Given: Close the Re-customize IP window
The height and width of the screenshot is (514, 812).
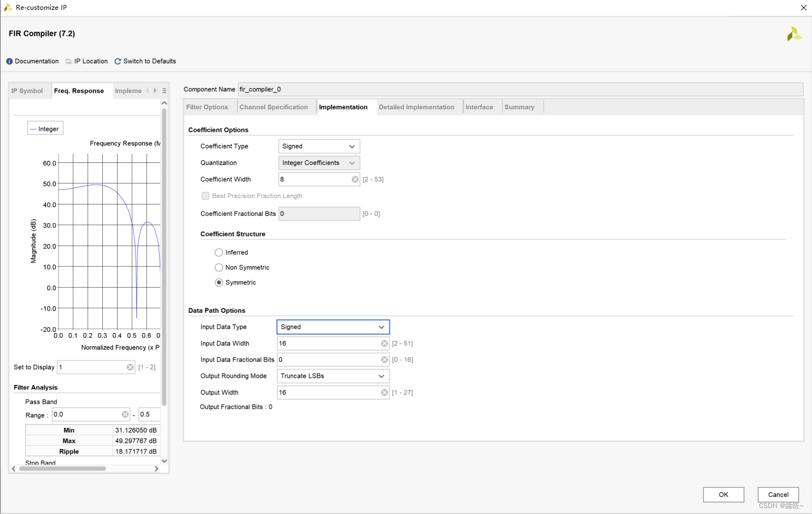Looking at the screenshot, I should click(803, 8).
